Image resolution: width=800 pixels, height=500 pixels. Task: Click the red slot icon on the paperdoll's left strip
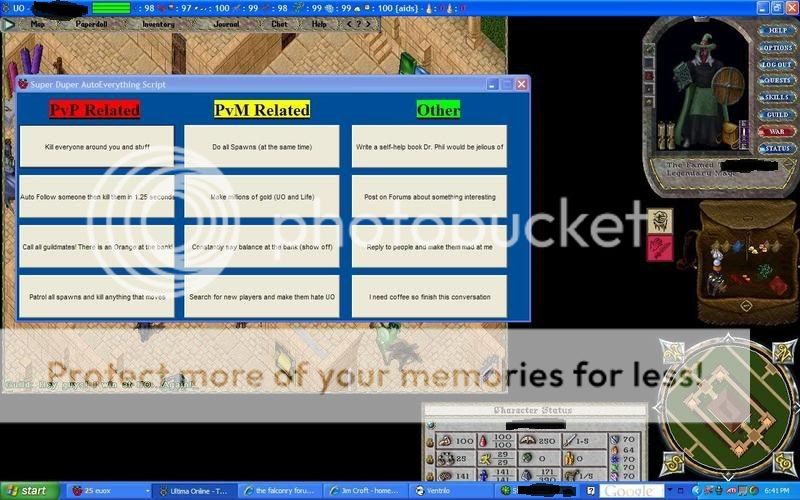649,76
